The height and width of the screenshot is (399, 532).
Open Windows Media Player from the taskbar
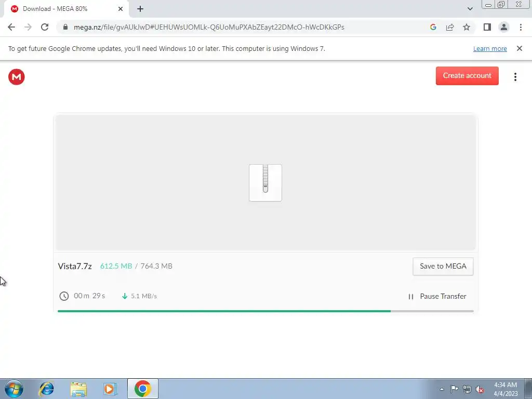(110, 389)
